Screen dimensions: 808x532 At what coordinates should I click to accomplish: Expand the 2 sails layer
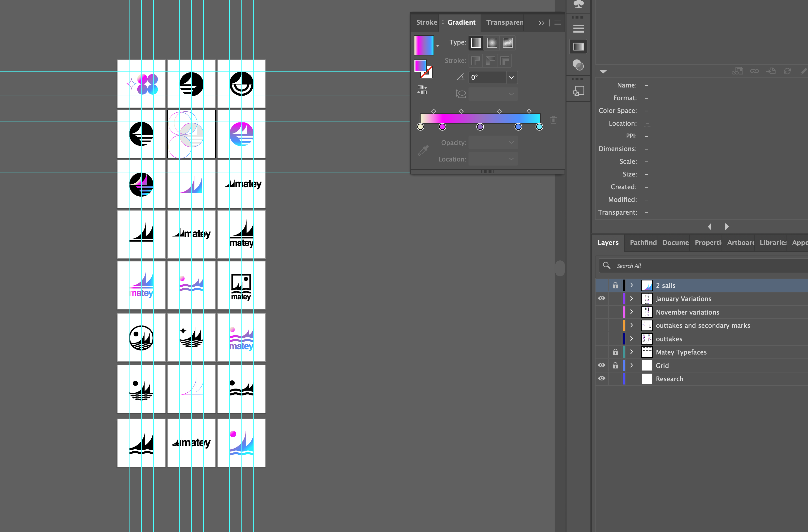(x=631, y=285)
